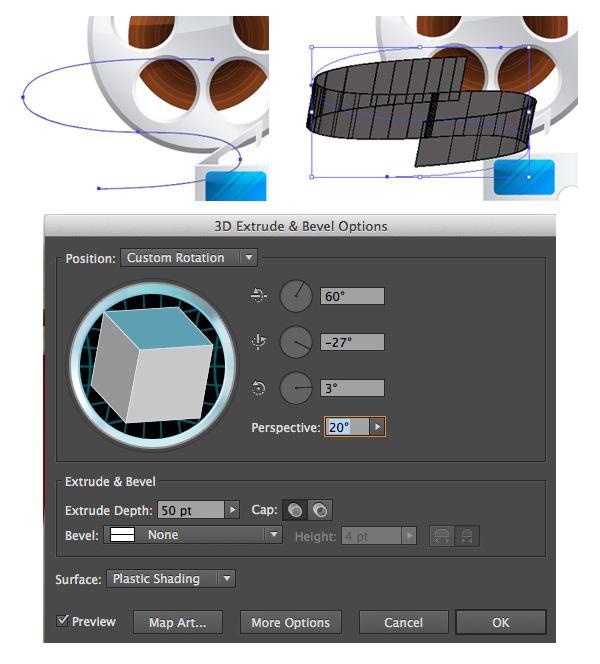The image size is (600, 664).
Task: Click the Extrude Depth 50 pt field
Action: coord(191,510)
